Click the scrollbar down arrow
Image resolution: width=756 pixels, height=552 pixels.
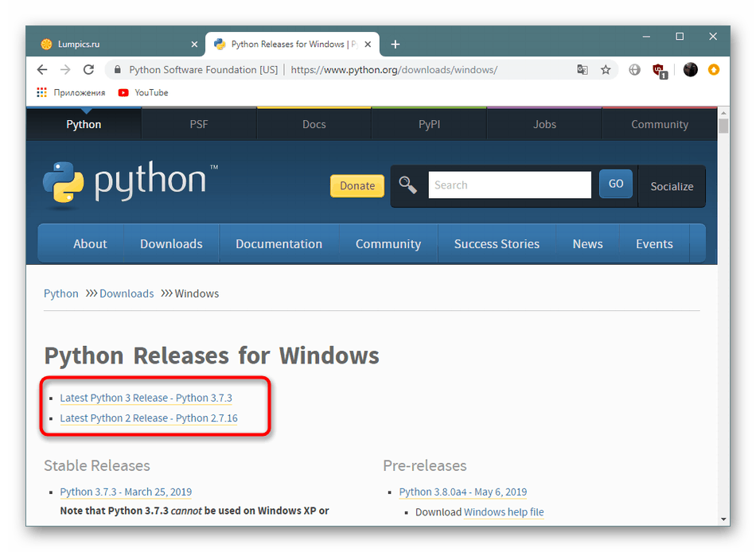tap(723, 519)
